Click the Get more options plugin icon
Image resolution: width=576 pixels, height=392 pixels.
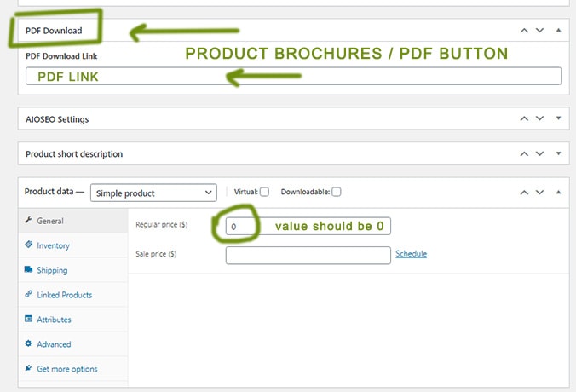click(29, 369)
